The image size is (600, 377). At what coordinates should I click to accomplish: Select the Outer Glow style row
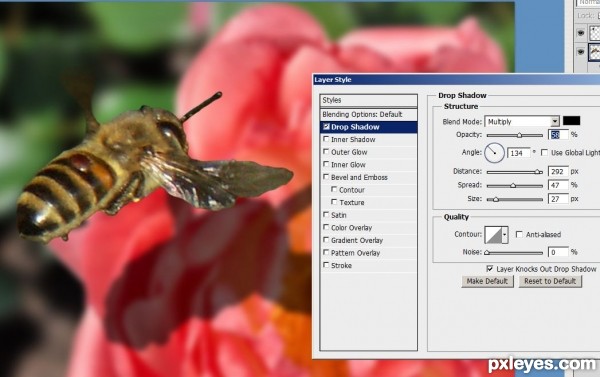pyautogui.click(x=368, y=152)
